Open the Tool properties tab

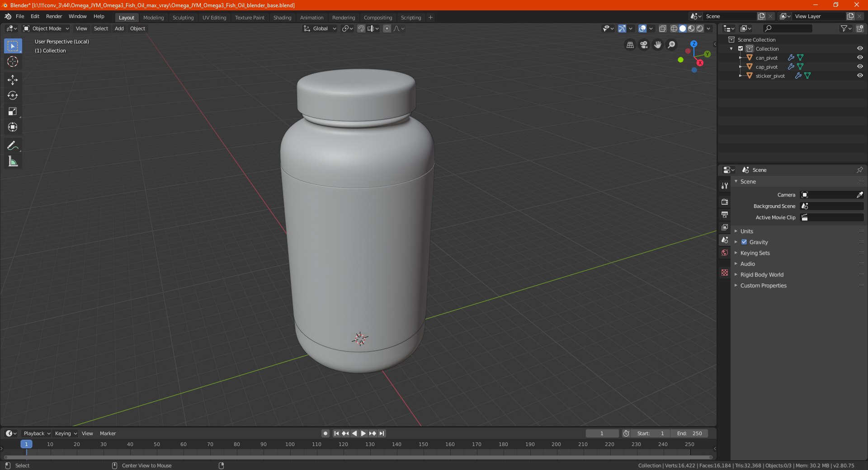coord(725,186)
